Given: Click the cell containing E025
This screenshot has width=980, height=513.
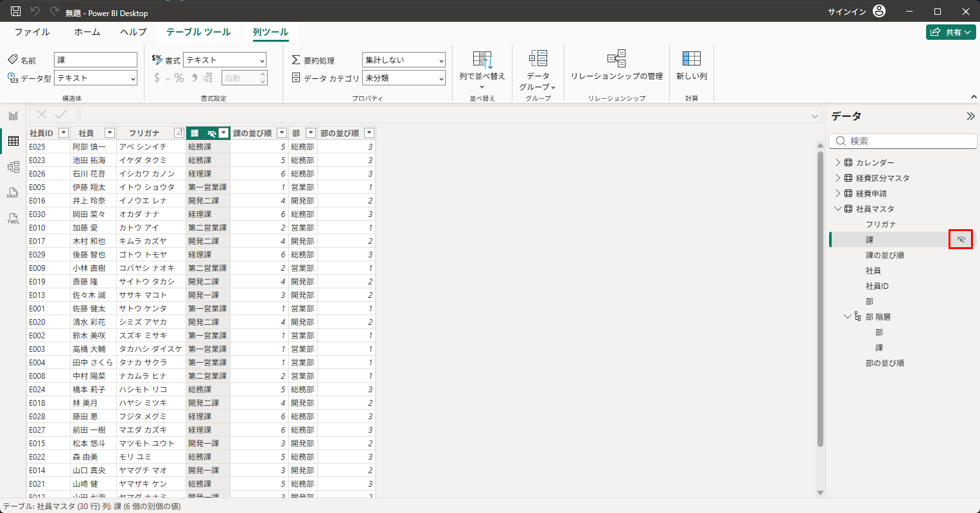Looking at the screenshot, I should tap(48, 147).
